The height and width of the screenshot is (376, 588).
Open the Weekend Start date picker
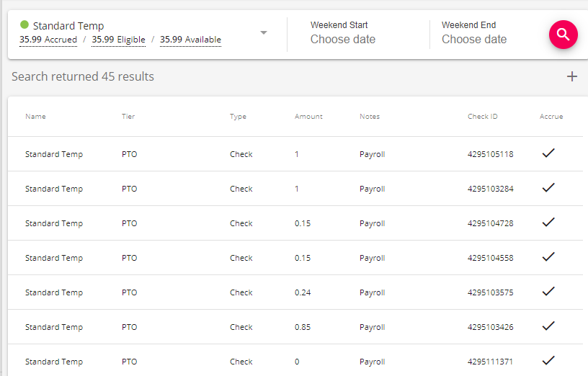pos(343,40)
